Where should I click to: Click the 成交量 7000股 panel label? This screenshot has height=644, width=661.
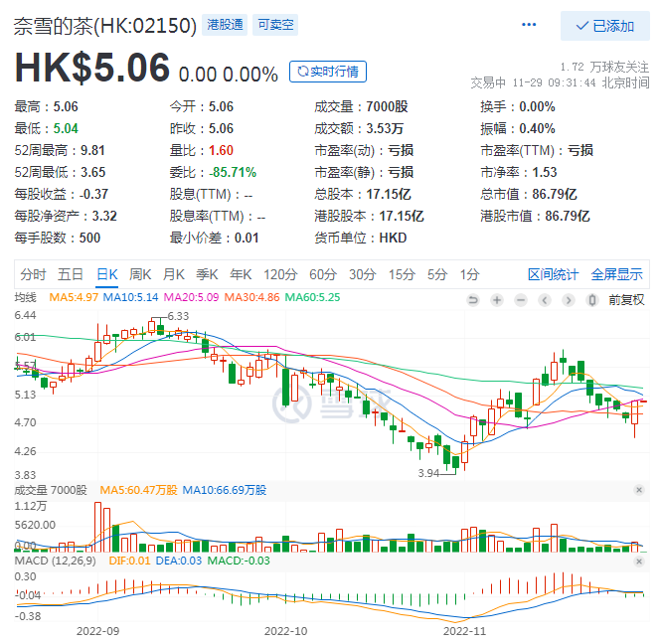tap(51, 490)
